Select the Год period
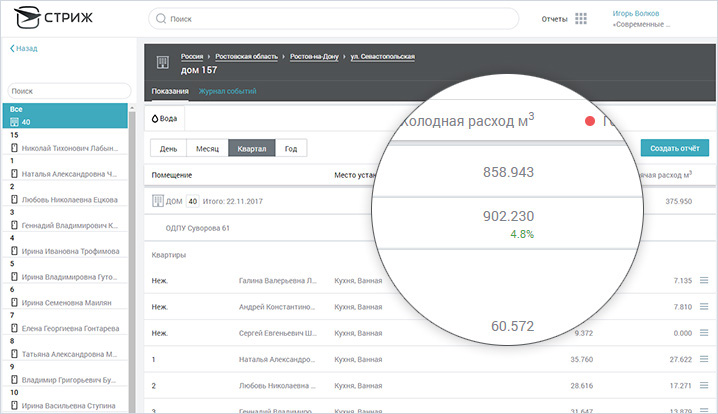This screenshot has width=718, height=414. pyautogui.click(x=291, y=148)
